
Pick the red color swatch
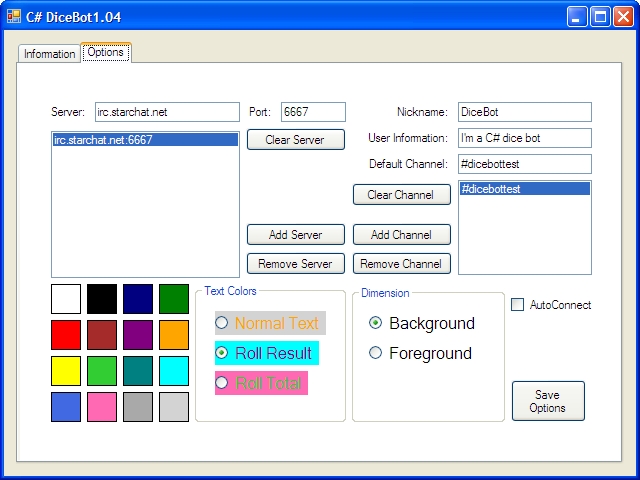click(x=66, y=335)
